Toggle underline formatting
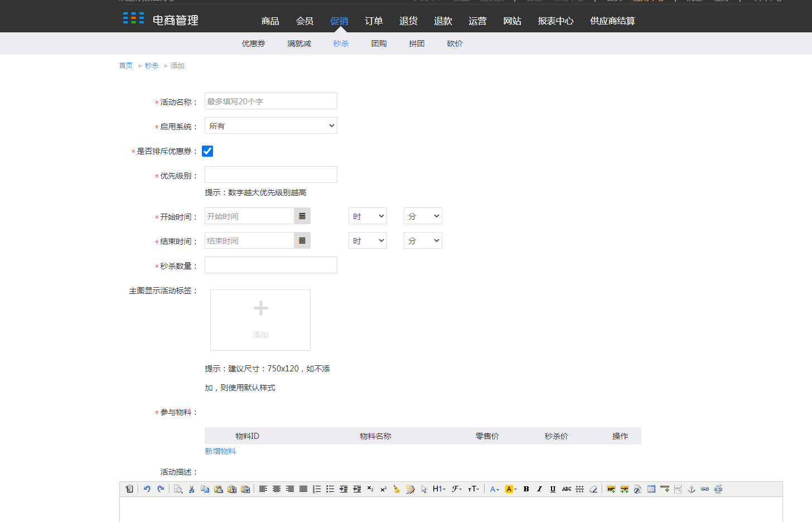 pyautogui.click(x=553, y=489)
